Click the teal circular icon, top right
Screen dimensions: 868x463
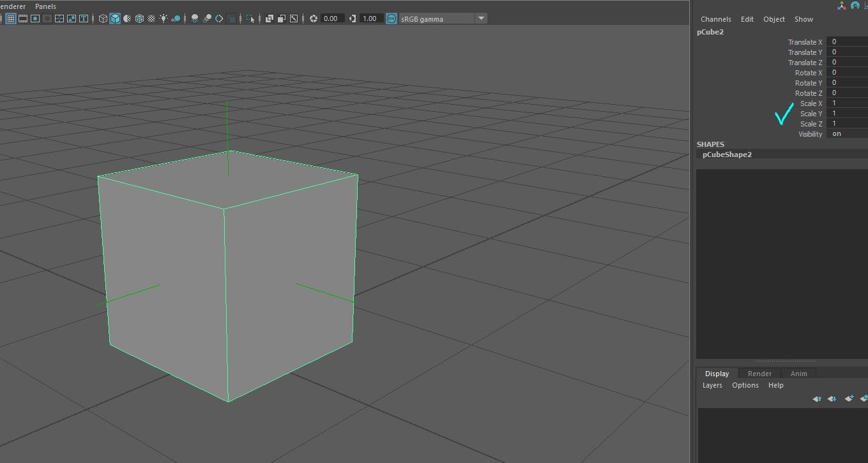point(855,6)
